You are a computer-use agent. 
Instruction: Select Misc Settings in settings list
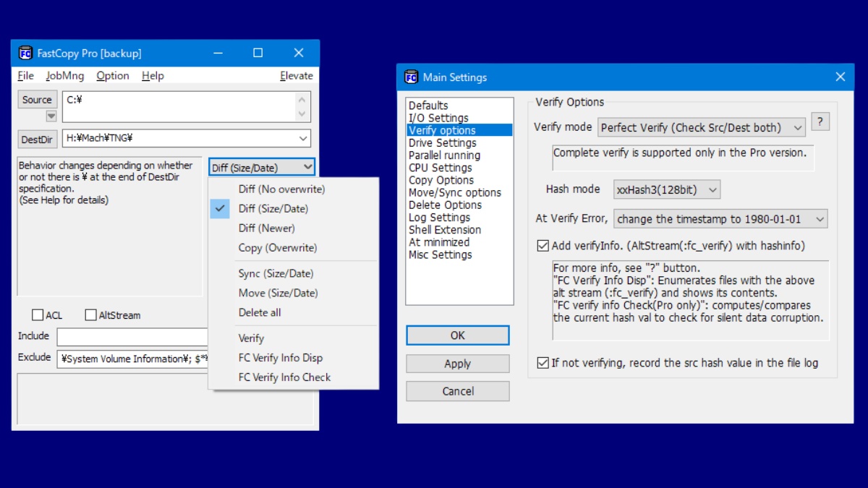click(x=459, y=254)
